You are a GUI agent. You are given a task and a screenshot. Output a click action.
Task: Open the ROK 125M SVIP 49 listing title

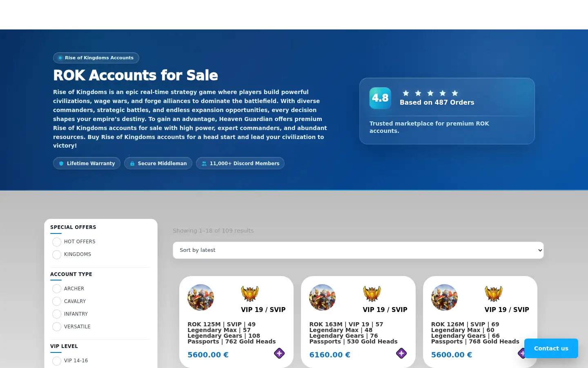pos(232,333)
